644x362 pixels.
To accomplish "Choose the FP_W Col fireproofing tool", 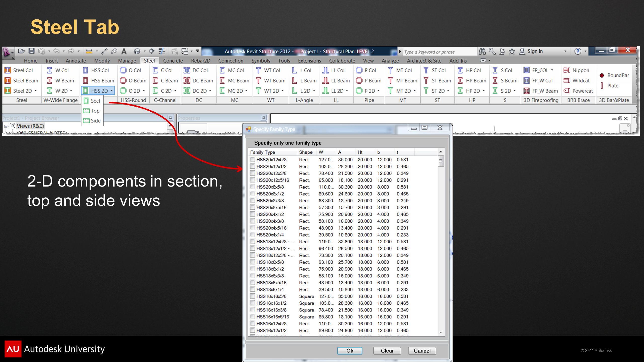I will click(538, 81).
